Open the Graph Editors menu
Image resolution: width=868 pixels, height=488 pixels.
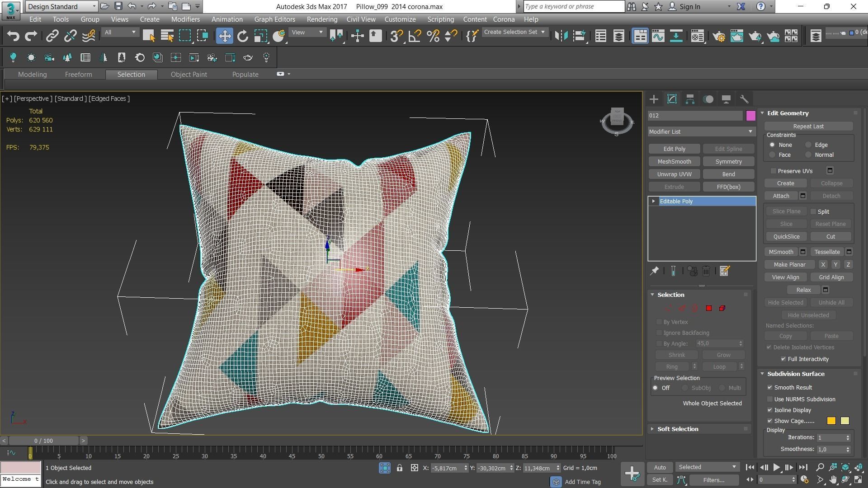coord(274,19)
